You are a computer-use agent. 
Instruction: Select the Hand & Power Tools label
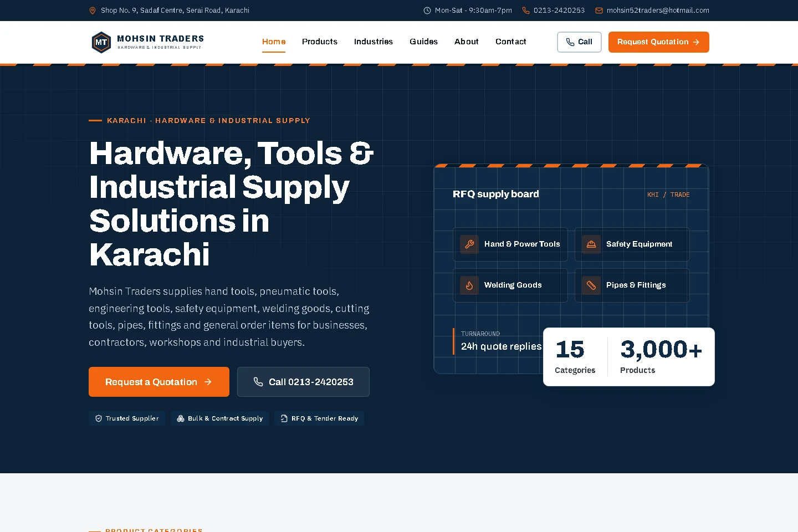[522, 244]
